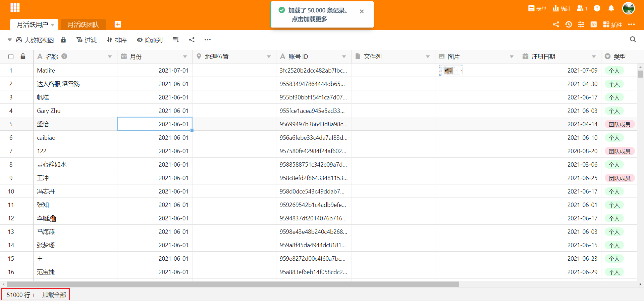The width and height of the screenshot is (644, 301).
Task: Select the name cell Gary Zhu
Action: pos(75,111)
